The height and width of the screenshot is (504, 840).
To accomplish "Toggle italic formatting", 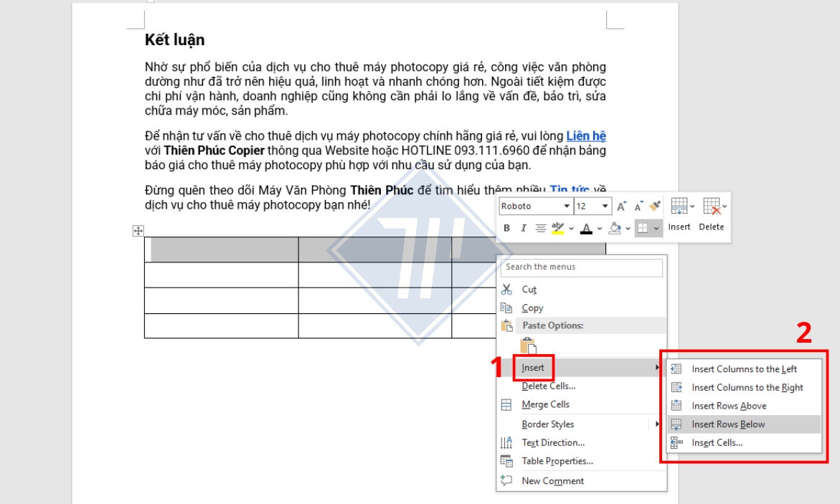I will [x=524, y=226].
